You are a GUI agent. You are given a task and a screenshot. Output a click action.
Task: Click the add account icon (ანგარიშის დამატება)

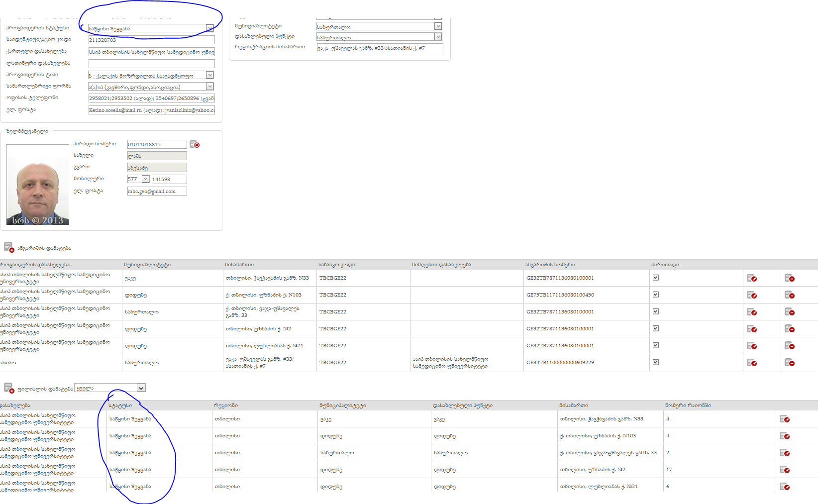click(9, 247)
